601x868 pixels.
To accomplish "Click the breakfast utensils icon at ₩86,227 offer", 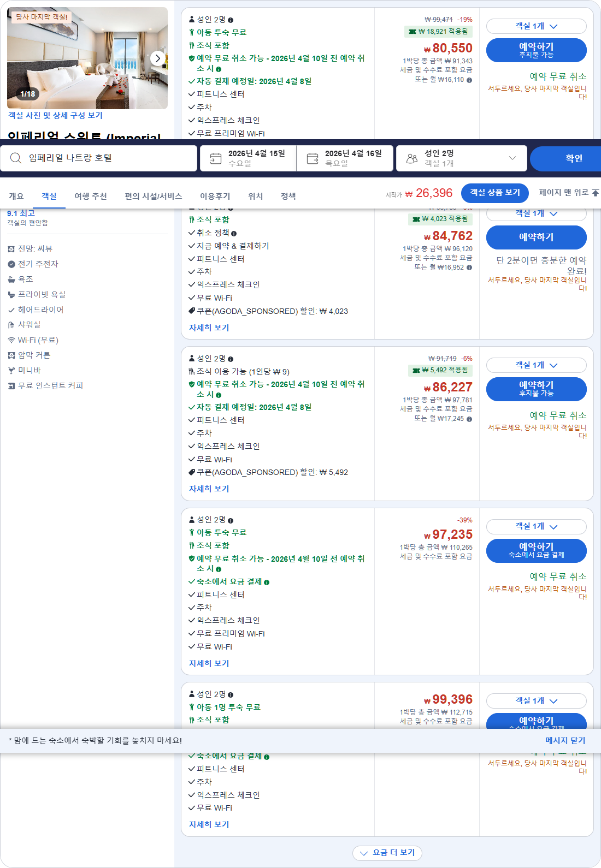I will click(x=192, y=372).
